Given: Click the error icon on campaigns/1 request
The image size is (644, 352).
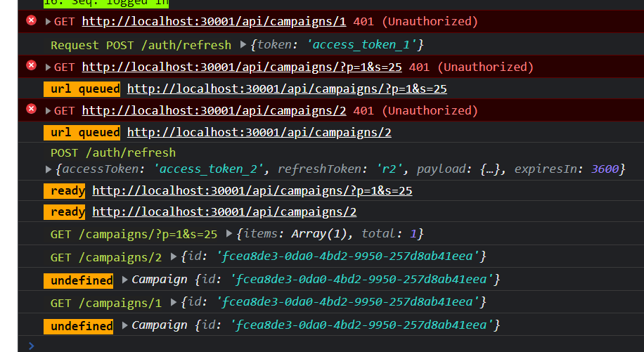Looking at the screenshot, I should 31,20.
